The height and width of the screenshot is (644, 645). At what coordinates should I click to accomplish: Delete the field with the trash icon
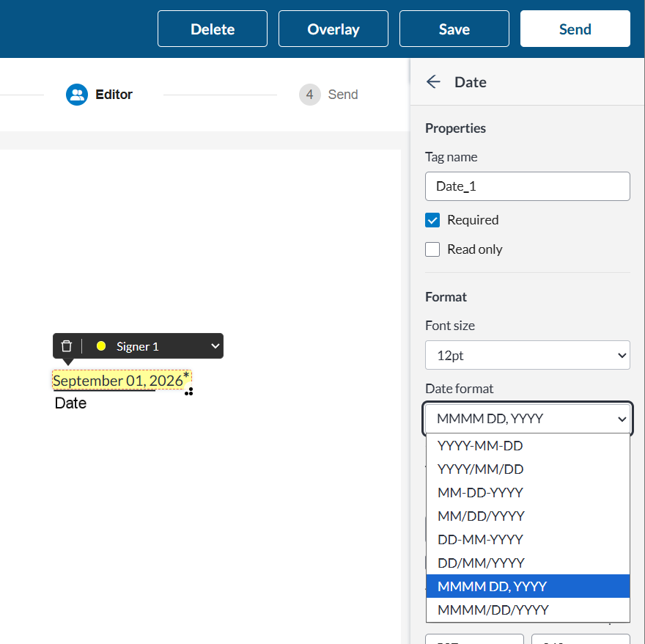pyautogui.click(x=67, y=346)
